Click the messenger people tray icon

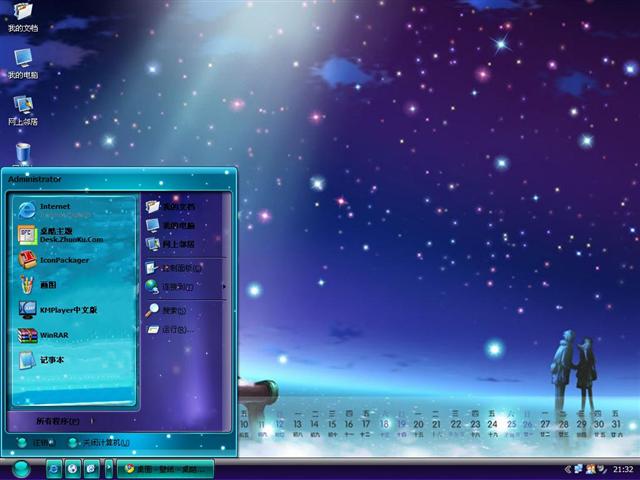point(591,469)
